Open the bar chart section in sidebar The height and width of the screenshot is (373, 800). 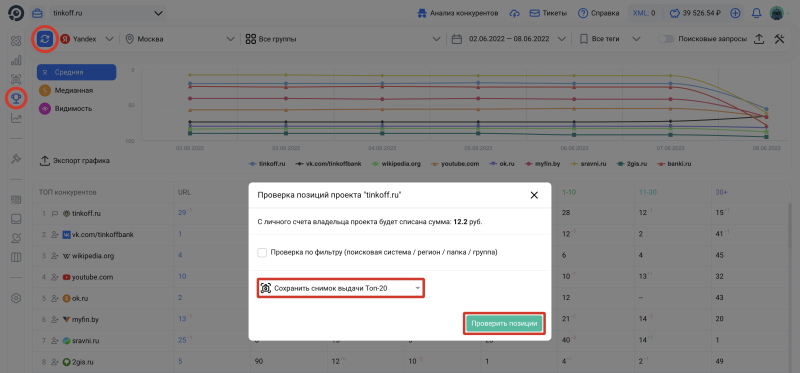pyautogui.click(x=16, y=60)
